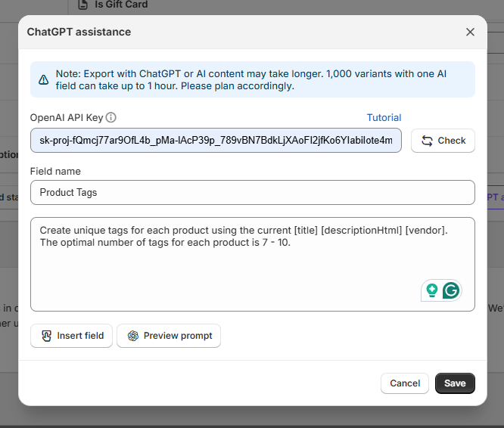This screenshot has height=428, width=504.
Task: Click the ChatGPT assistance dialog title
Action: pyautogui.click(x=79, y=32)
